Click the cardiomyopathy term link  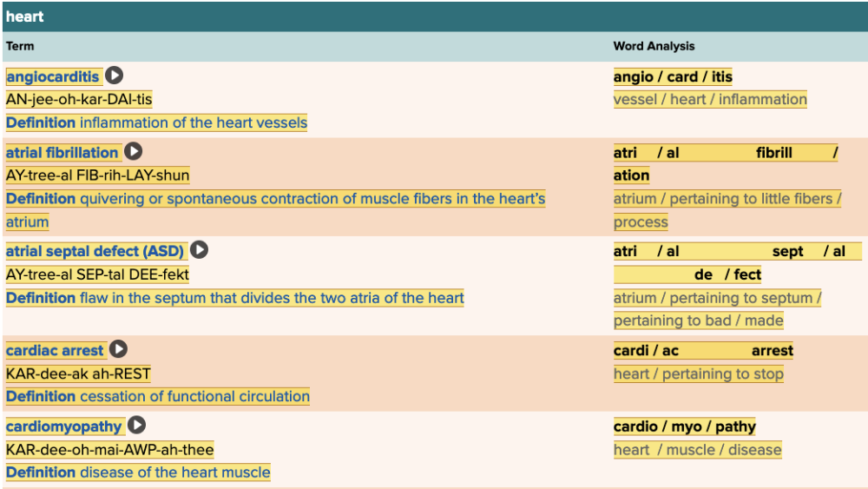pyautogui.click(x=64, y=427)
